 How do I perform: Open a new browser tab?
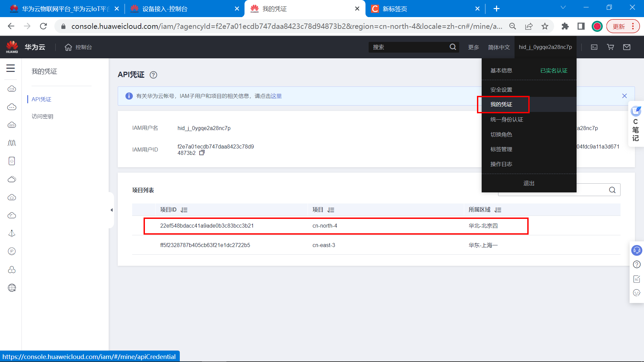[x=496, y=9]
